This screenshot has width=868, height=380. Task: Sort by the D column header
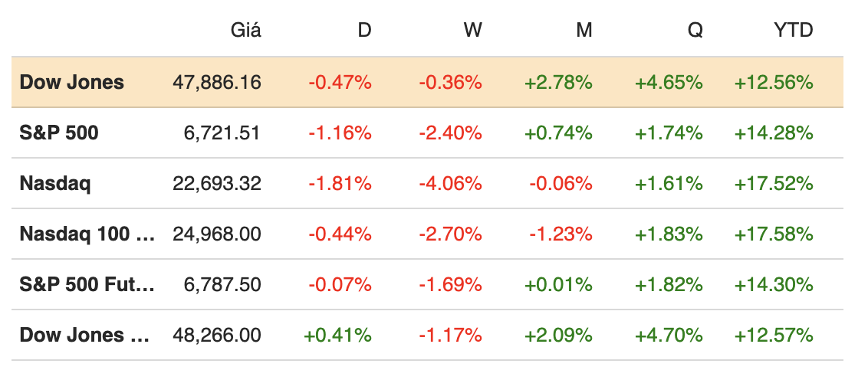364,31
